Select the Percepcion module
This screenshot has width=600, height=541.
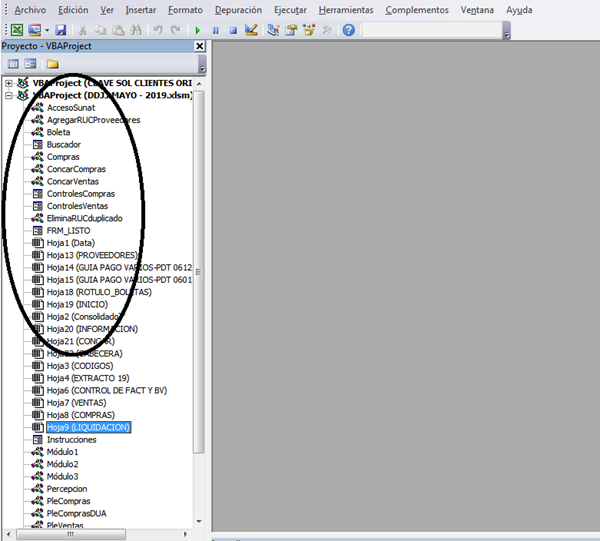tap(67, 489)
